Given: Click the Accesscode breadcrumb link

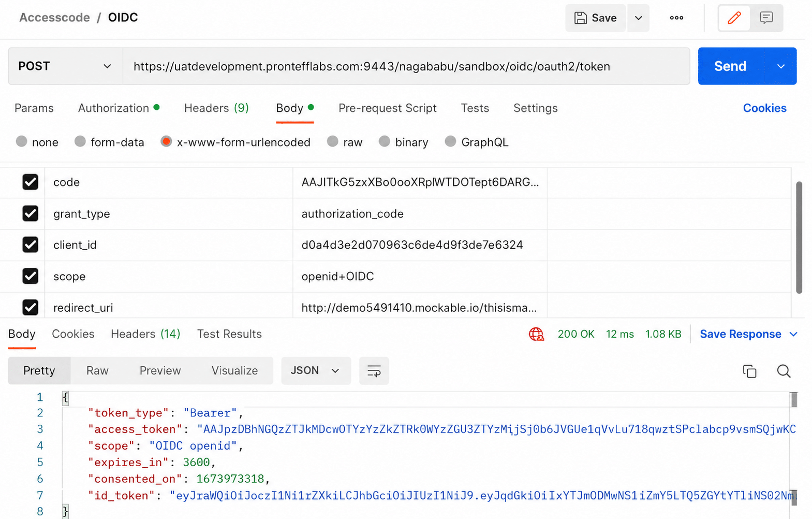Looking at the screenshot, I should point(54,18).
